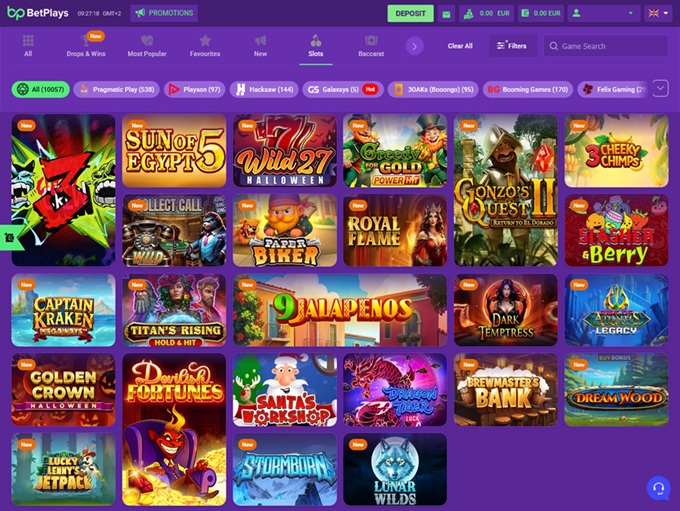Viewport: 680px width, 511px height.
Task: Click the green side tab icon on left edge
Action: pos(8,238)
